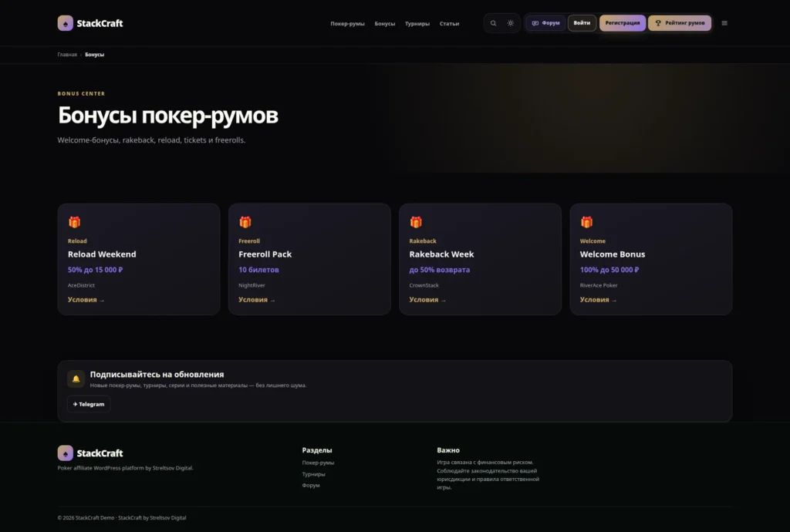Click AceDistrict room name
The height and width of the screenshot is (532, 790).
coord(81,285)
